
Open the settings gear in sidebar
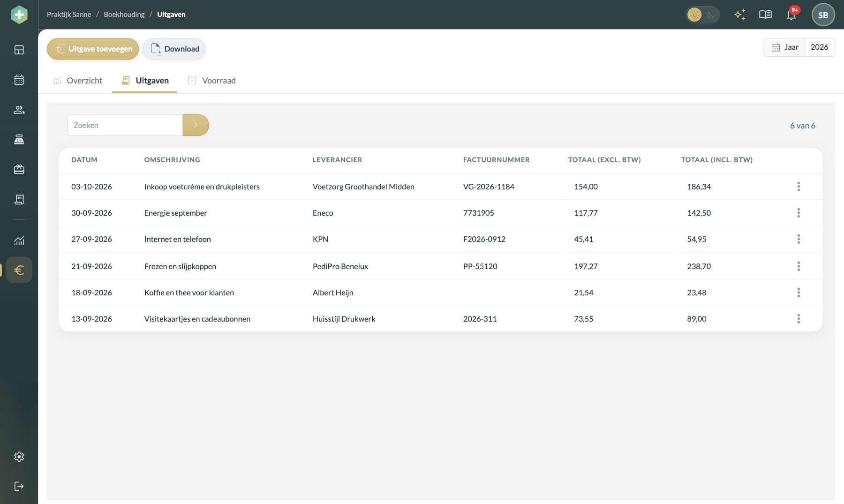click(19, 457)
